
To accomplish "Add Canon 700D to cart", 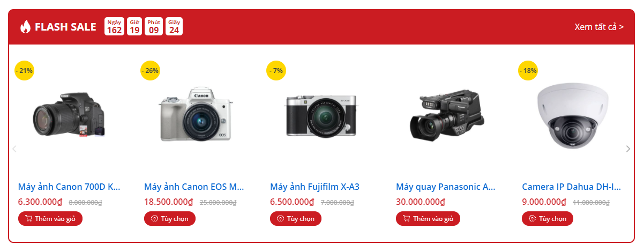I will pyautogui.click(x=50, y=219).
